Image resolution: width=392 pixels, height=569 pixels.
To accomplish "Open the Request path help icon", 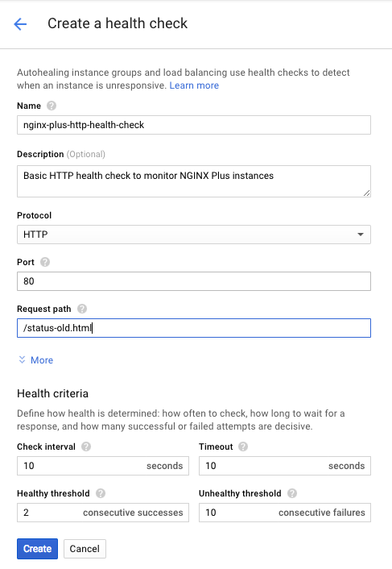I will [x=82, y=309].
